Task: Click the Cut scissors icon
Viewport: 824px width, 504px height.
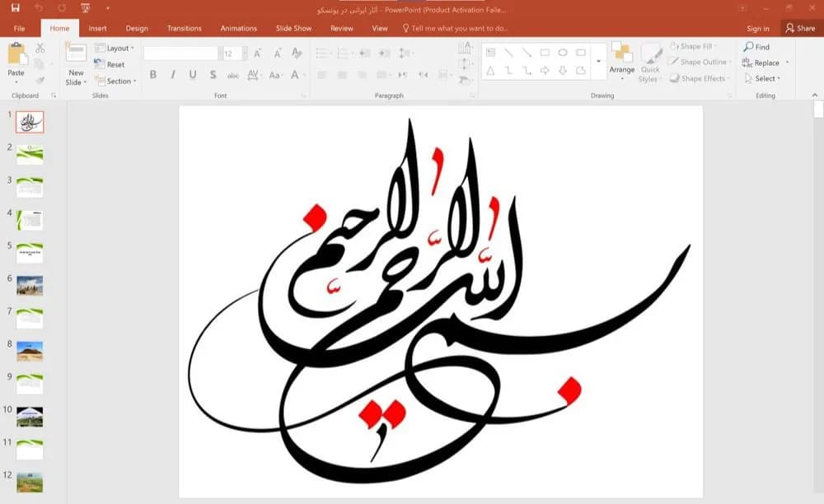Action: click(x=40, y=49)
